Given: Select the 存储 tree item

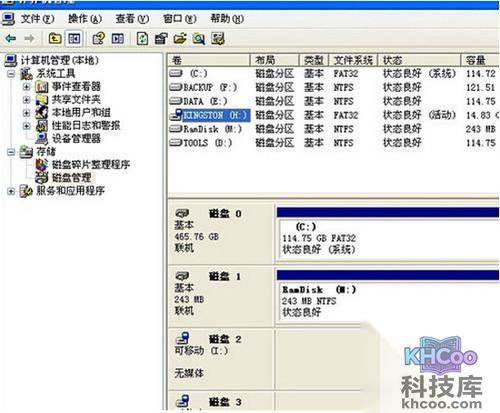Looking at the screenshot, I should 46,152.
